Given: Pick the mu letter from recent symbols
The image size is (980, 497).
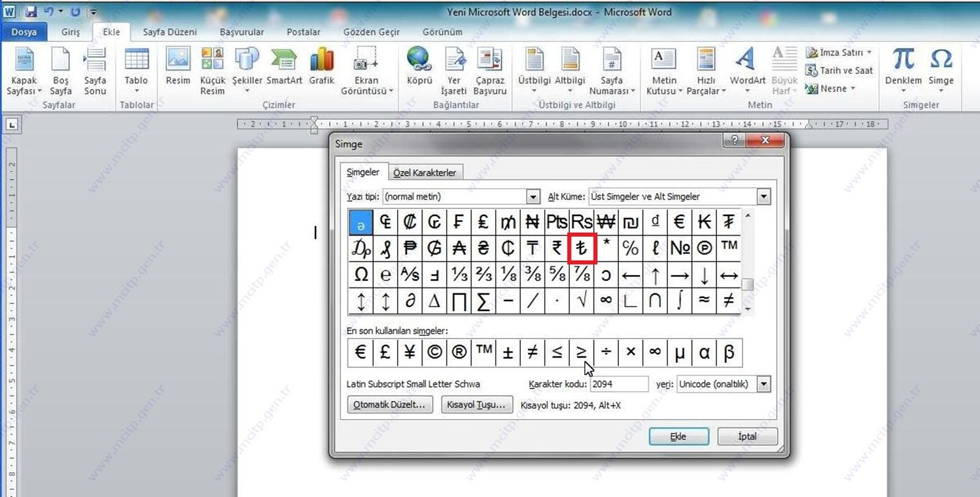Looking at the screenshot, I should click(679, 353).
